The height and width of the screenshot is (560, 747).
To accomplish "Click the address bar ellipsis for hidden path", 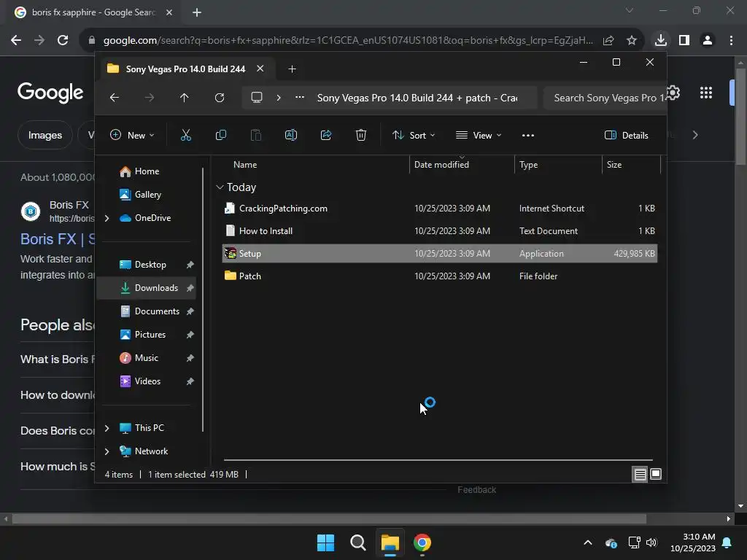I will coord(300,97).
